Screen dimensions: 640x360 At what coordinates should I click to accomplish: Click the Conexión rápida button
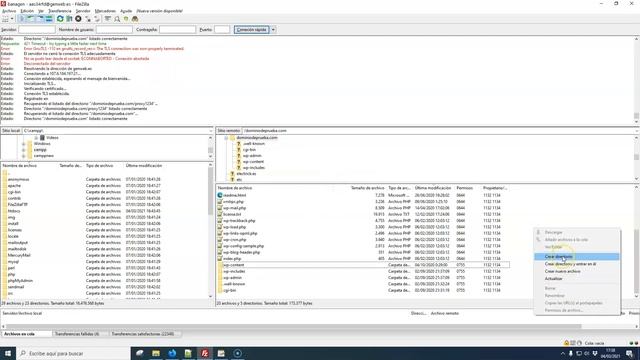click(x=251, y=30)
